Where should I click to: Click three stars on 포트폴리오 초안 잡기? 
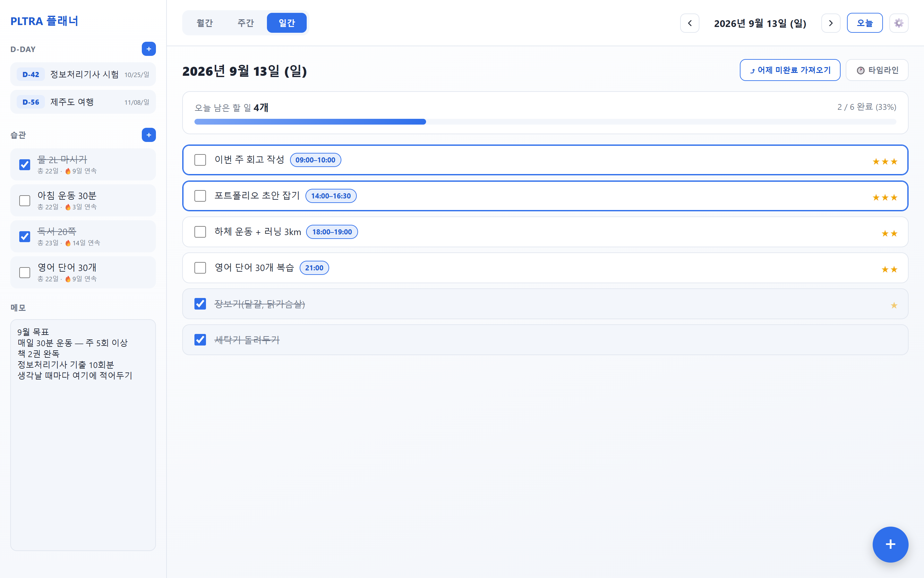pos(885,197)
